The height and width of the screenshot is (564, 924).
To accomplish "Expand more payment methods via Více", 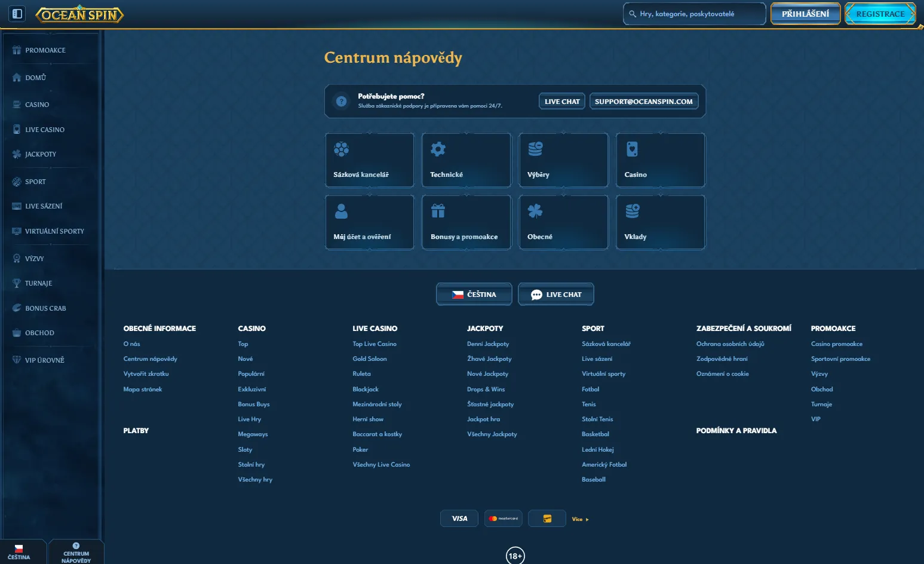I will 580,519.
